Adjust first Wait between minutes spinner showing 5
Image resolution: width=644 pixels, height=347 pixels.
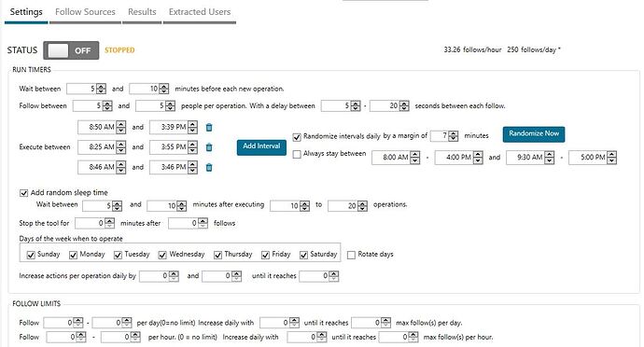pyautogui.click(x=86, y=89)
